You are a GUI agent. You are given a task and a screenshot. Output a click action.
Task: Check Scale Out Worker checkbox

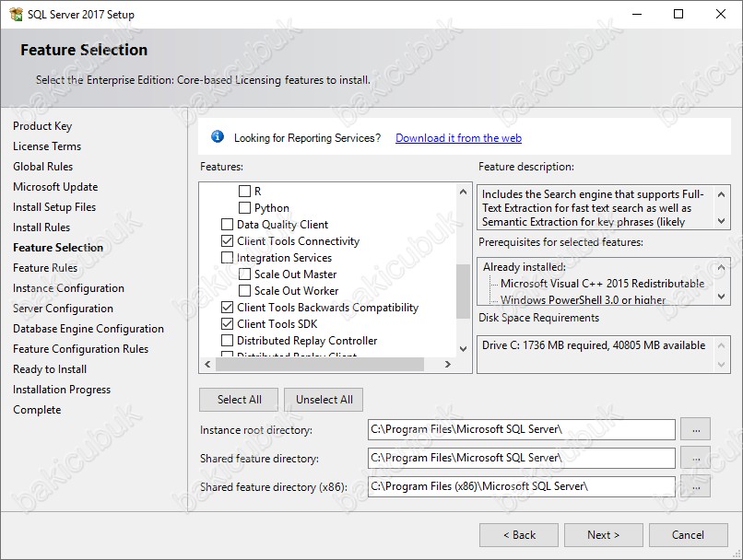coord(244,291)
